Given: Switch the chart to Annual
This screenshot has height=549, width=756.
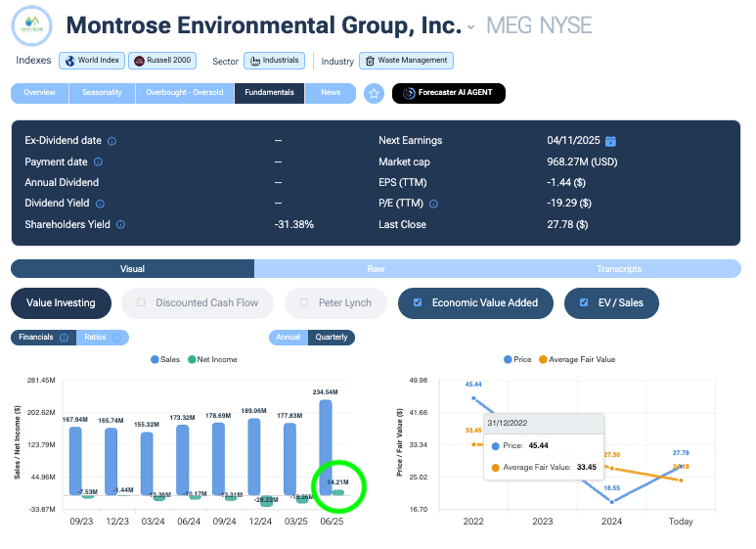Looking at the screenshot, I should (289, 338).
